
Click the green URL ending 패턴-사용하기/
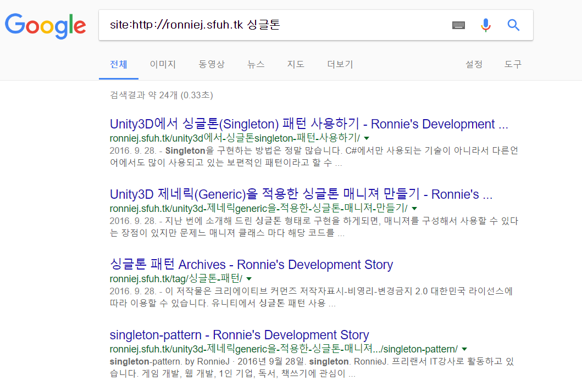pyautogui.click(x=235, y=138)
